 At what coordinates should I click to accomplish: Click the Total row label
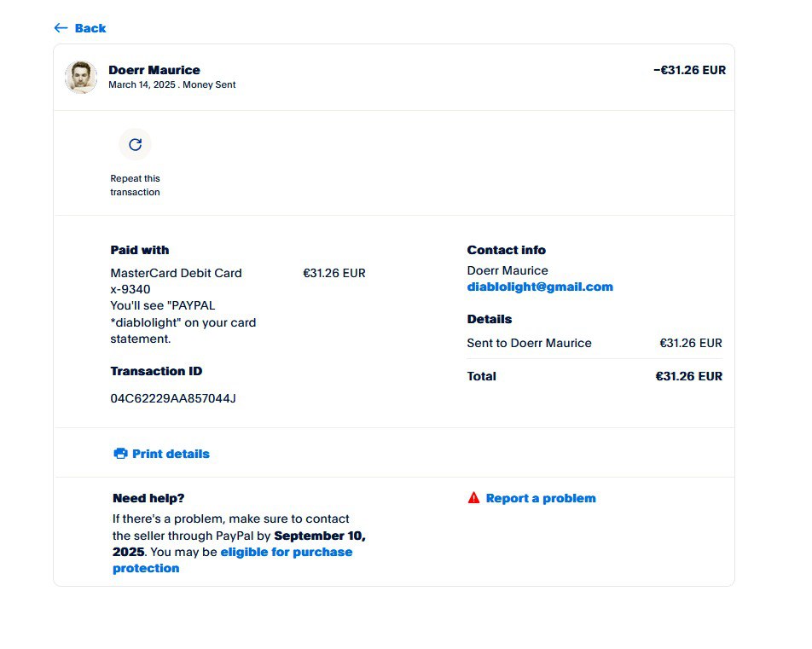[x=481, y=376]
